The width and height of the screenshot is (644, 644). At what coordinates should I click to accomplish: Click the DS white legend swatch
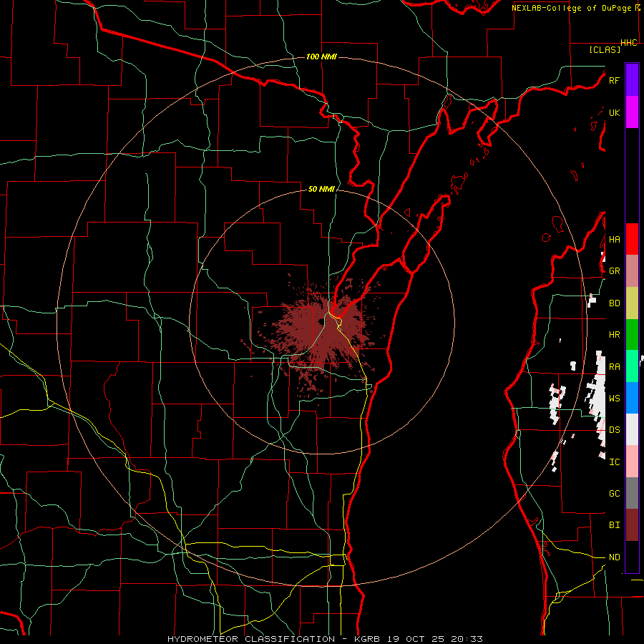click(x=632, y=429)
